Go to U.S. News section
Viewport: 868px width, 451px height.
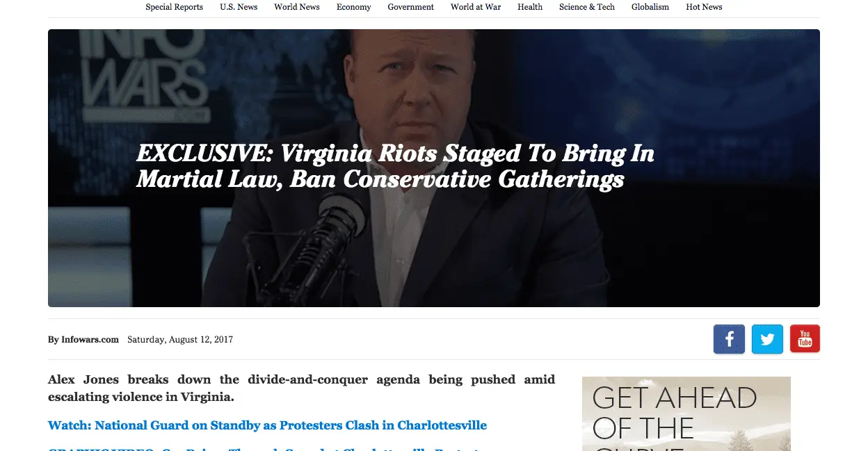click(x=239, y=7)
